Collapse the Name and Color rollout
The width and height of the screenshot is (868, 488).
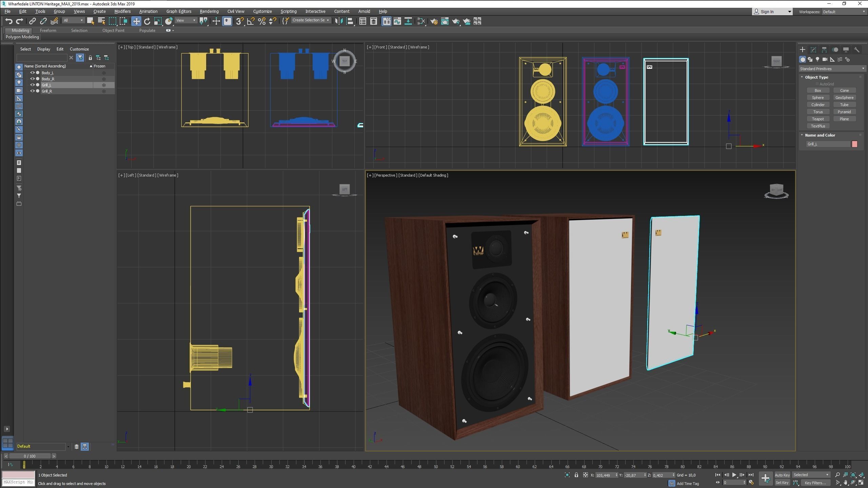point(820,135)
